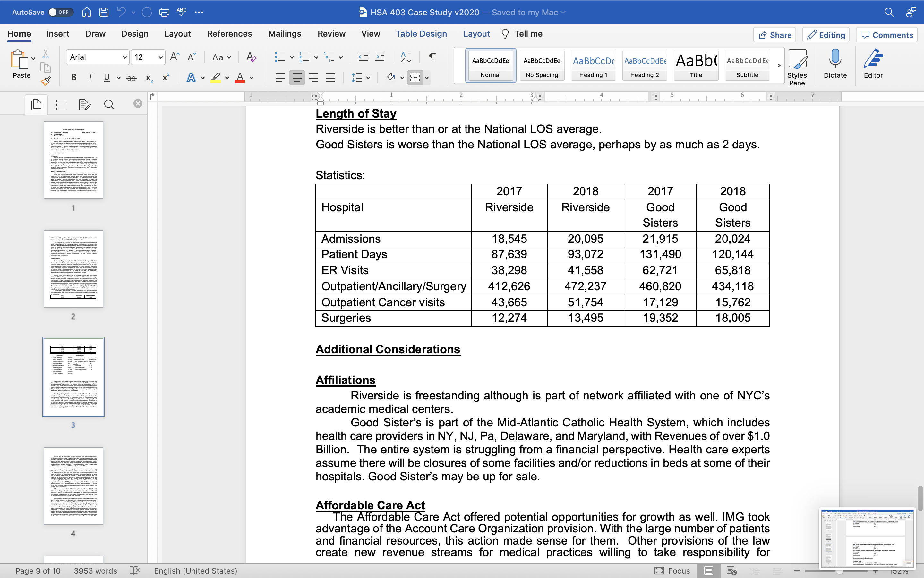Apply the No Spacing style
Image resolution: width=924 pixels, height=578 pixels.
coord(542,66)
